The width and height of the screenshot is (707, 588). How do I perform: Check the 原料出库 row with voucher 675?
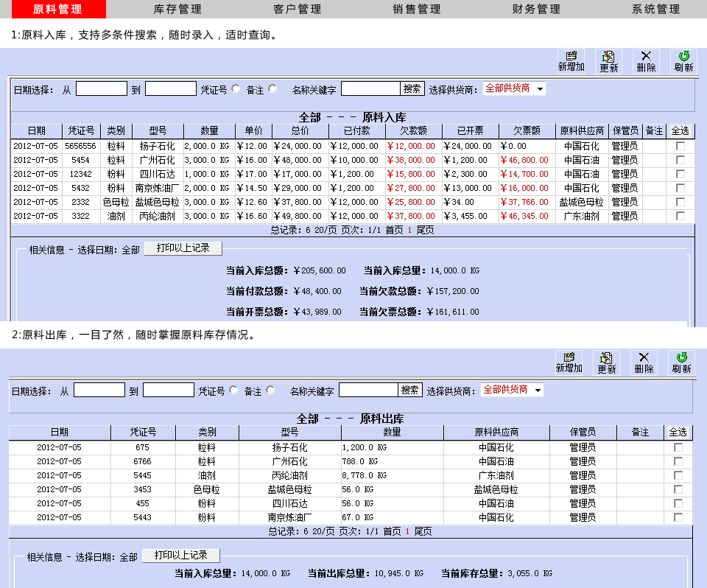(678, 447)
